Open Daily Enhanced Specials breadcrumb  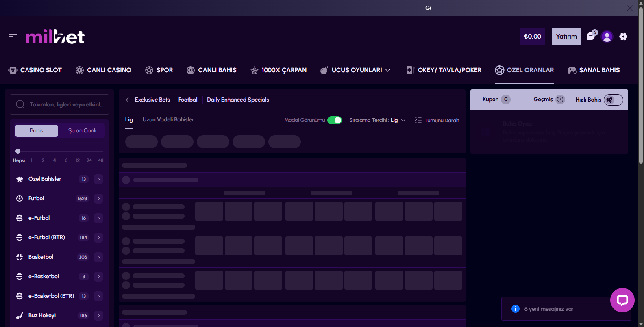[x=238, y=100]
